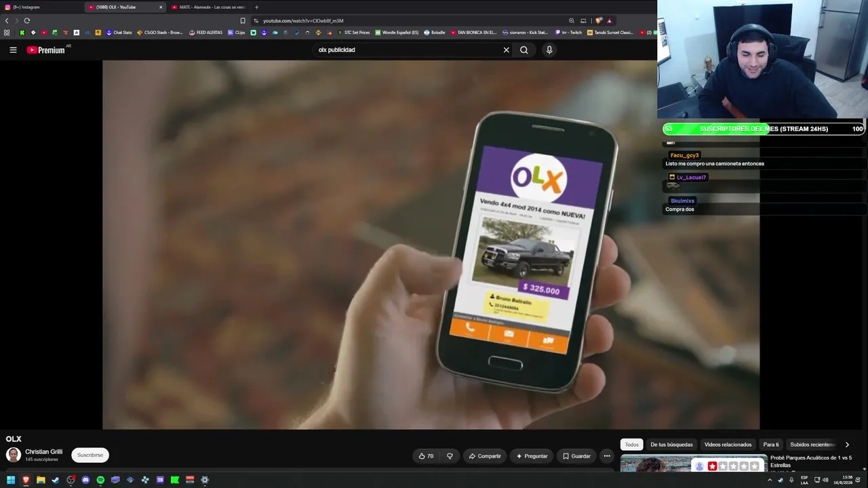This screenshot has height=488, width=868.
Task: Expand more filter chips with right arrow
Action: coord(847,445)
